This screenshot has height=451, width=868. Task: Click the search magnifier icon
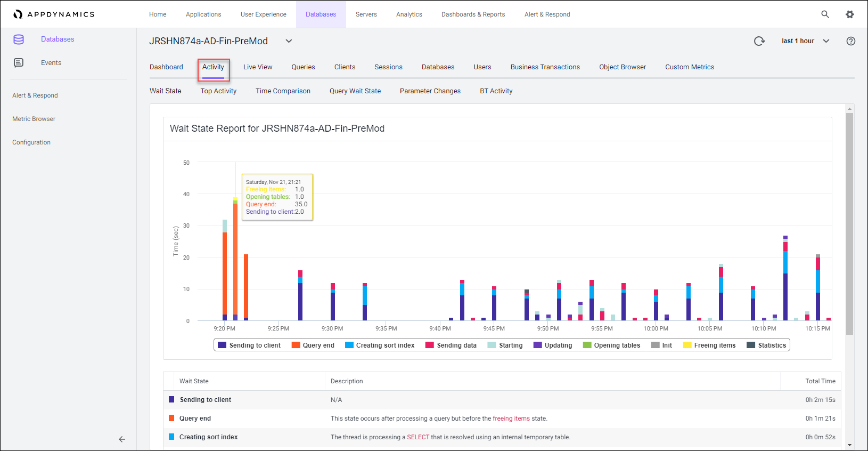point(825,14)
